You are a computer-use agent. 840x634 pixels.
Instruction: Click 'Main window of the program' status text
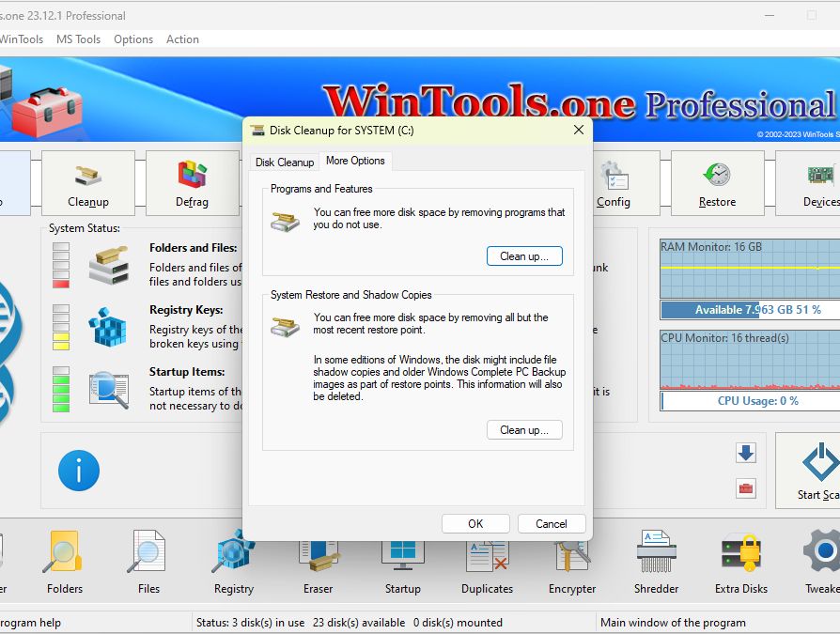pyautogui.click(x=673, y=623)
